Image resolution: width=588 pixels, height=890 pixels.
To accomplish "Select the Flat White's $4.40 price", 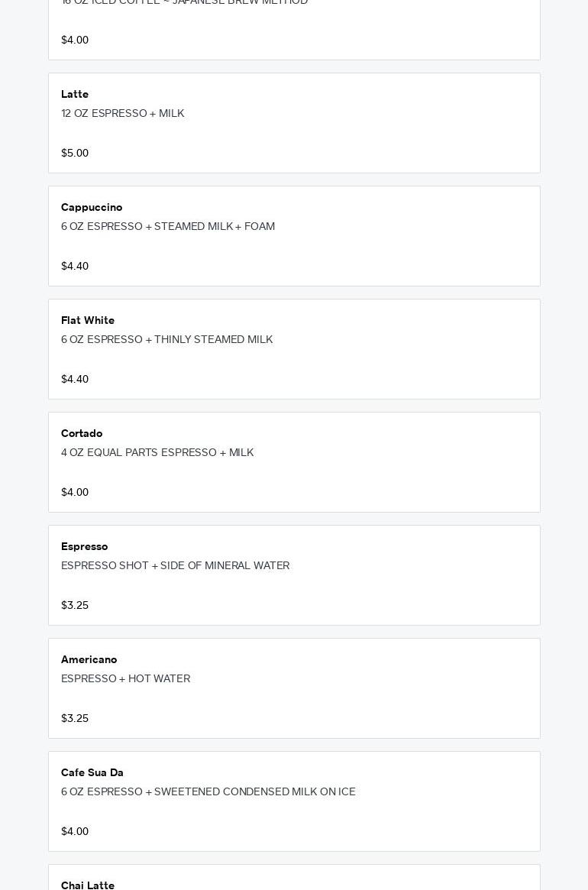I will [75, 379].
